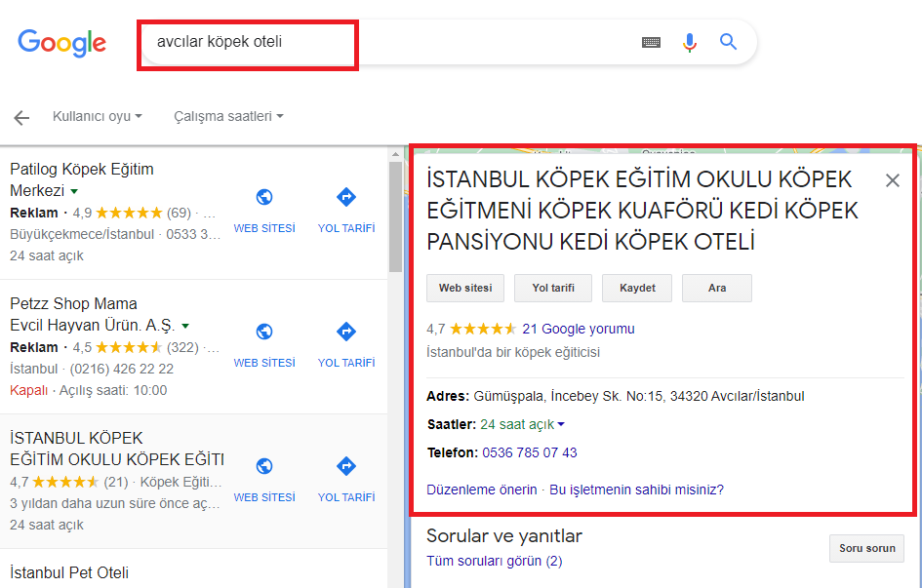This screenshot has width=922, height=588.
Task: Click 3 yıldan daha uzun süre önce text
Action: point(115,503)
